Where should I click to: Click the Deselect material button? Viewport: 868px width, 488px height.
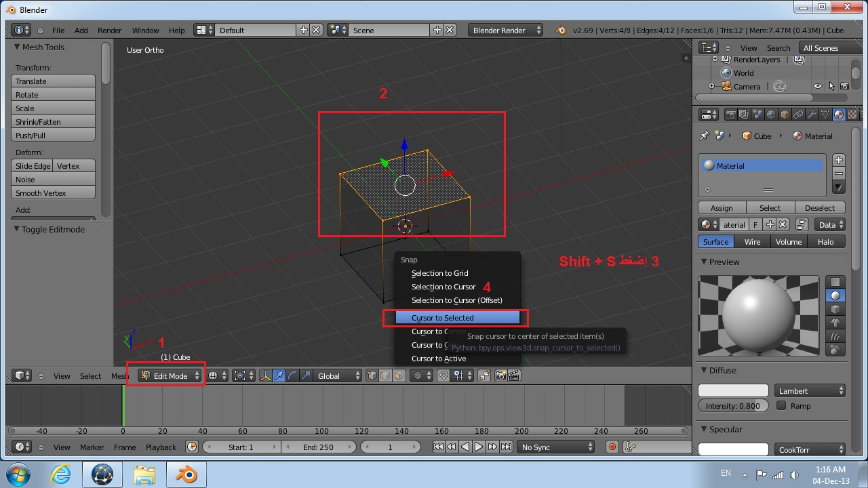click(820, 207)
